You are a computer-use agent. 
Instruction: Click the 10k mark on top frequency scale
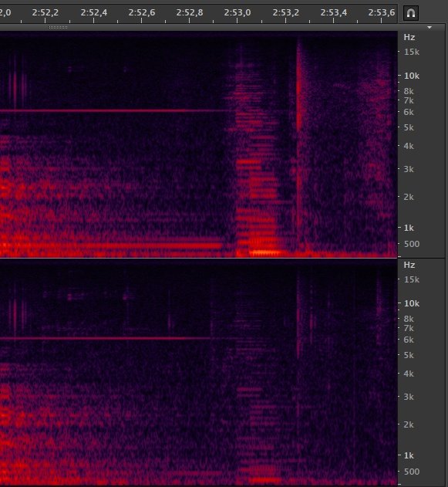tap(412, 76)
